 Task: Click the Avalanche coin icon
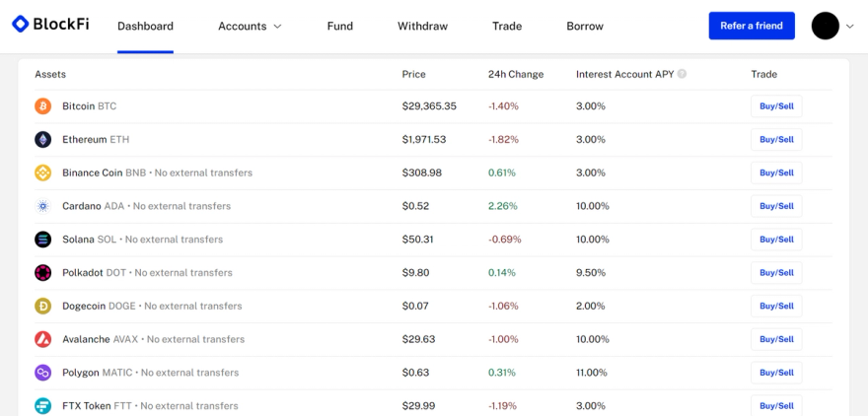tap(43, 339)
